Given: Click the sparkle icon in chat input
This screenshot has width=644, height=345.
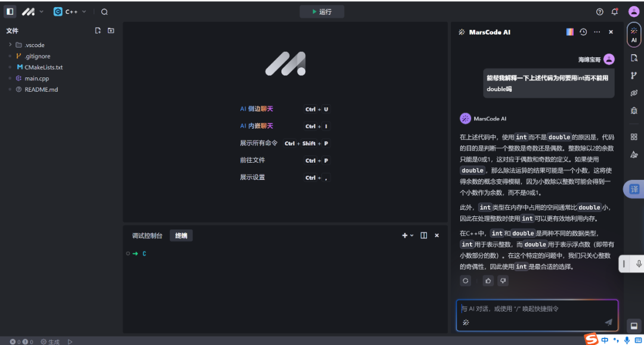Looking at the screenshot, I should [466, 322].
